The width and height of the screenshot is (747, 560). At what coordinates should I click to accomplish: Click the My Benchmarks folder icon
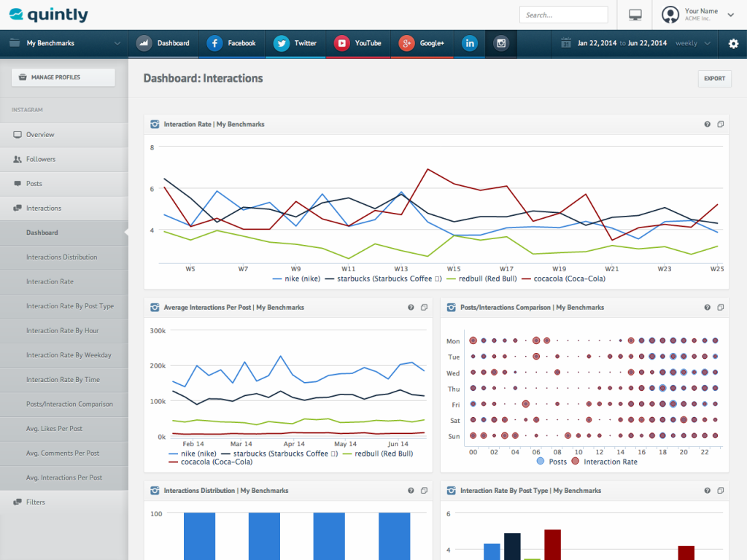15,43
